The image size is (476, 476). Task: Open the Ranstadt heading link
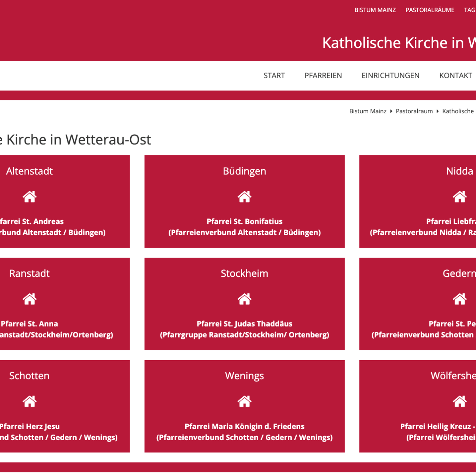[x=30, y=273]
